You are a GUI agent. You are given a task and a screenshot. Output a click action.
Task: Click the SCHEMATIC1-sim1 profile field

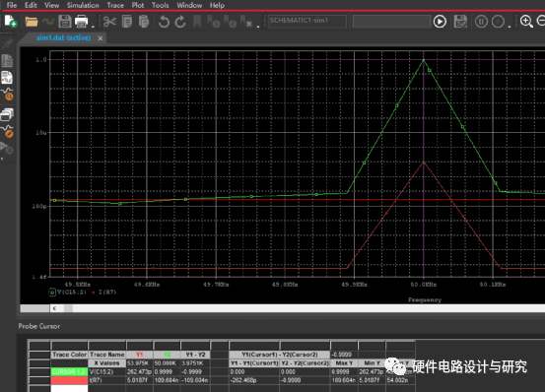pos(307,21)
